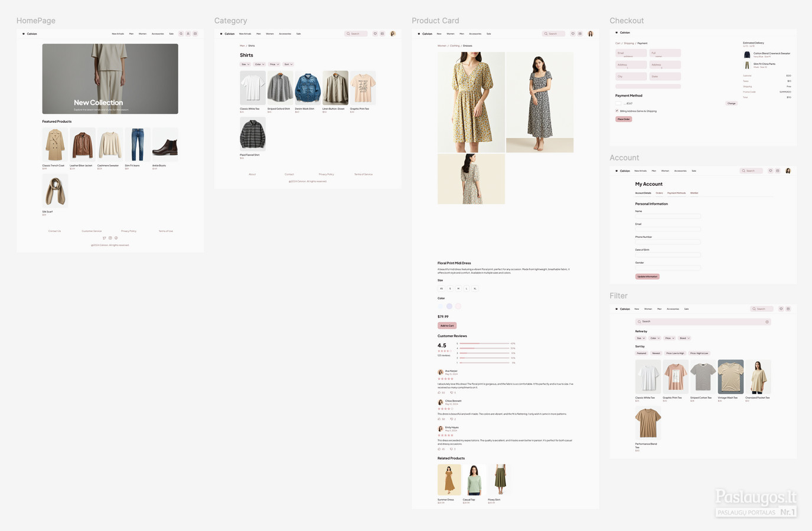Expand the Size refine dropdown in Filter

(641, 338)
